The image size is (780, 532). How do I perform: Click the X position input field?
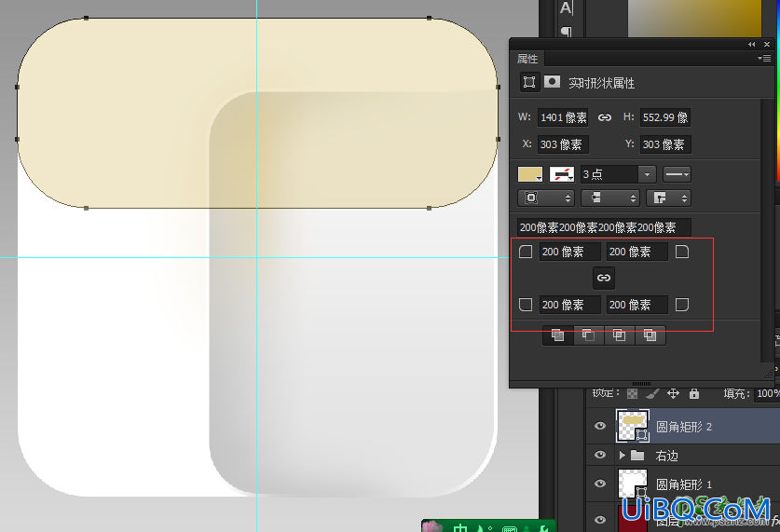563,144
